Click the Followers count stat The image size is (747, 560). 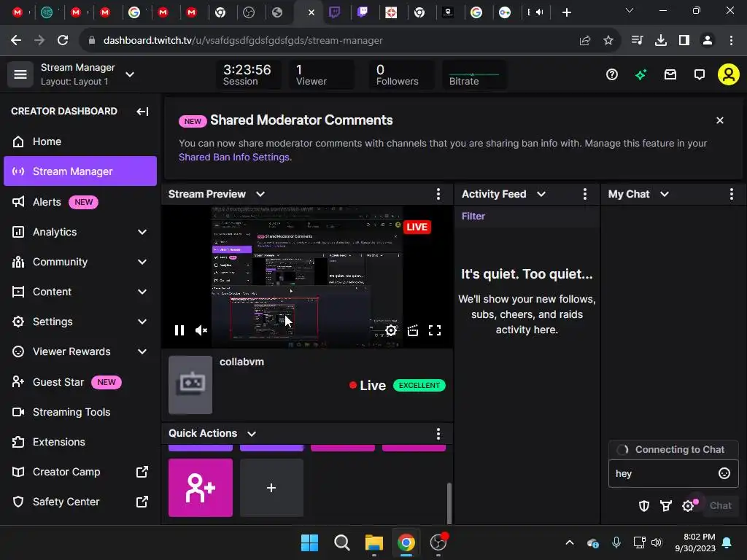coord(401,75)
